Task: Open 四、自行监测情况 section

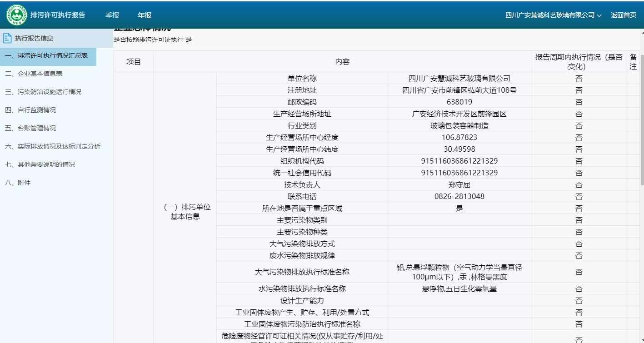Action: (x=30, y=110)
